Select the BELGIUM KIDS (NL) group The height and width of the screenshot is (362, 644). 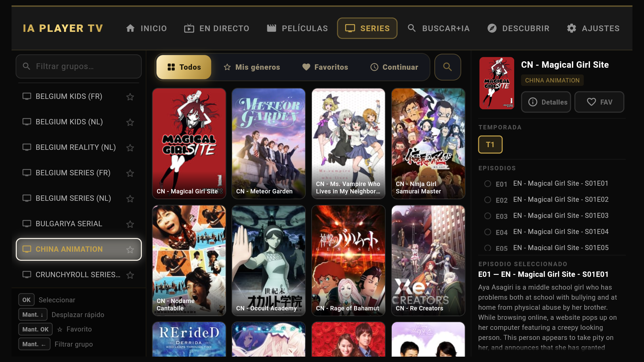coord(79,122)
